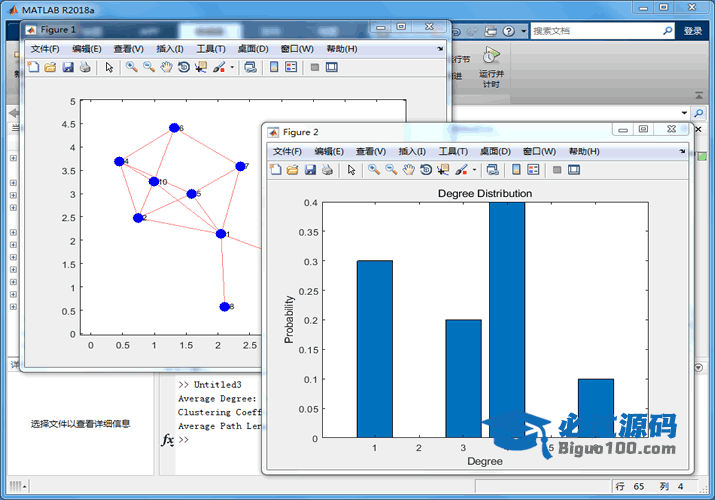Image resolution: width=715 pixels, height=500 pixels.
Task: Expand the last folder tree plus box
Action: point(13,306)
